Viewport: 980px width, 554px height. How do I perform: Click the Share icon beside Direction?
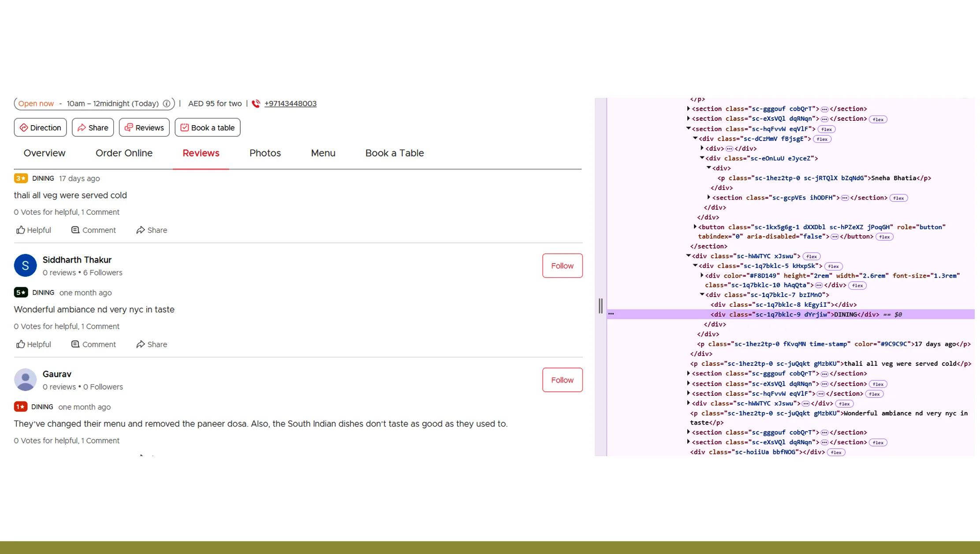pyautogui.click(x=82, y=127)
